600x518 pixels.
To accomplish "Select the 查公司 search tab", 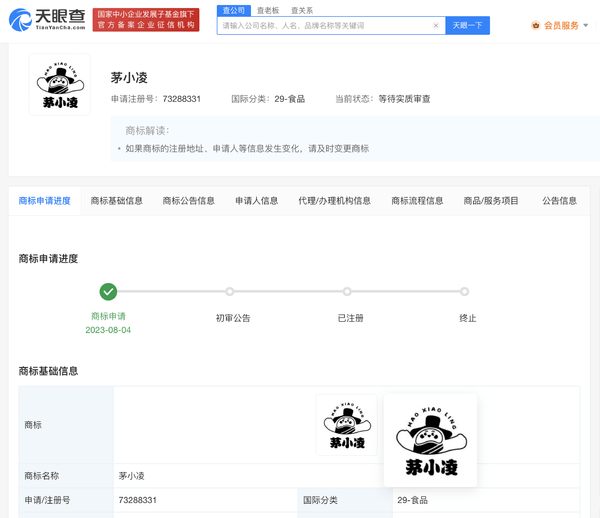I will click(x=233, y=10).
